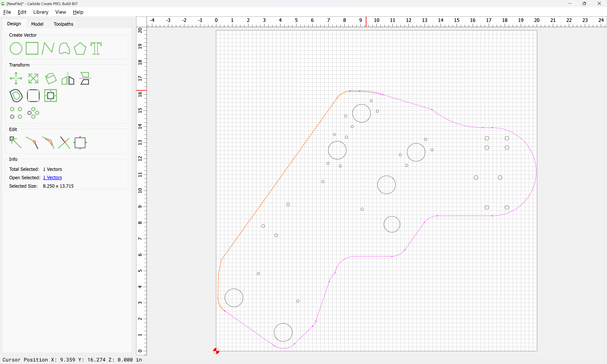Image resolution: width=607 pixels, height=364 pixels.
Task: Click the red origin marker on canvas
Action: coord(216,351)
